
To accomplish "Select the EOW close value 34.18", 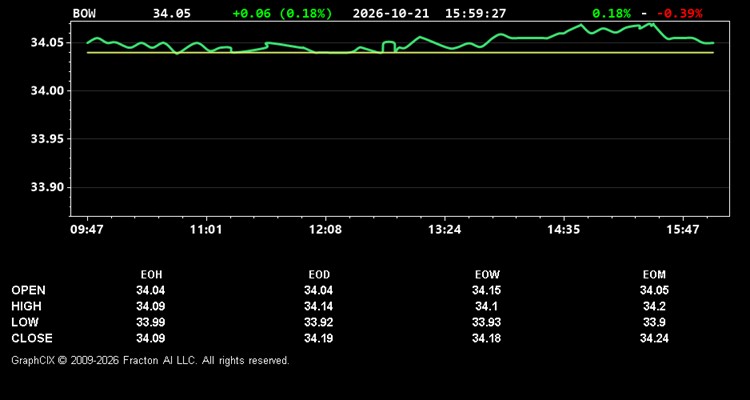I will 486,338.
